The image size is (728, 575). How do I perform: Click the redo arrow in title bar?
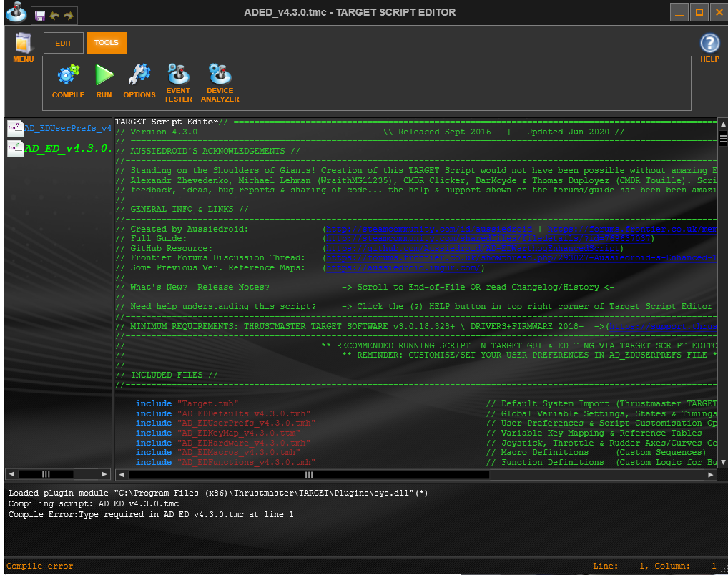pyautogui.click(x=69, y=16)
